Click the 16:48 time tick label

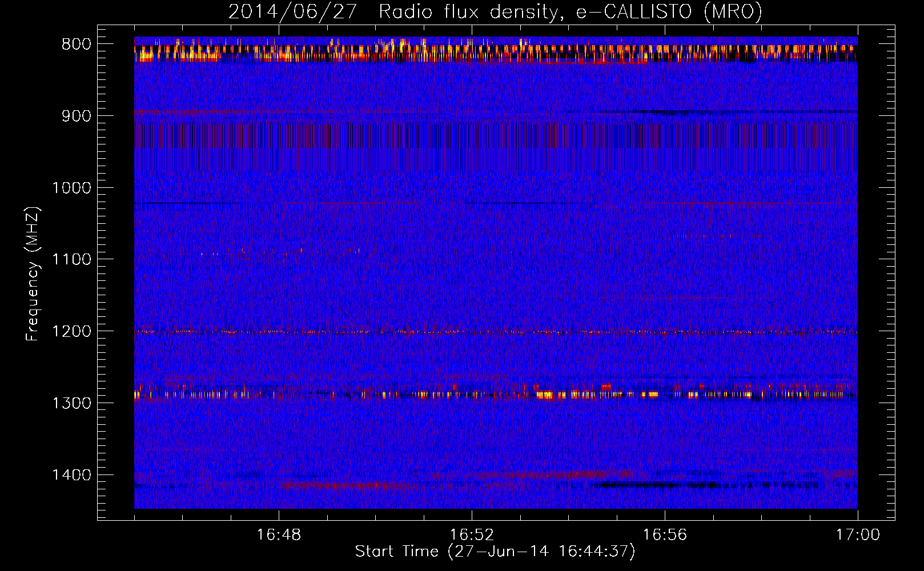click(x=279, y=535)
